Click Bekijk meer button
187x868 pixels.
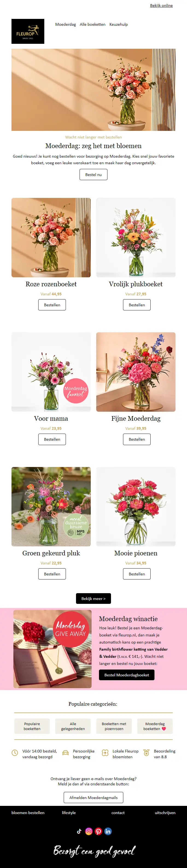[93, 598]
